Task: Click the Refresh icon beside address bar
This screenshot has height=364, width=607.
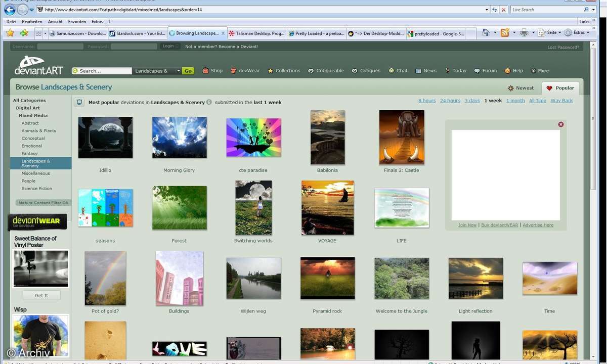Action: [x=494, y=10]
